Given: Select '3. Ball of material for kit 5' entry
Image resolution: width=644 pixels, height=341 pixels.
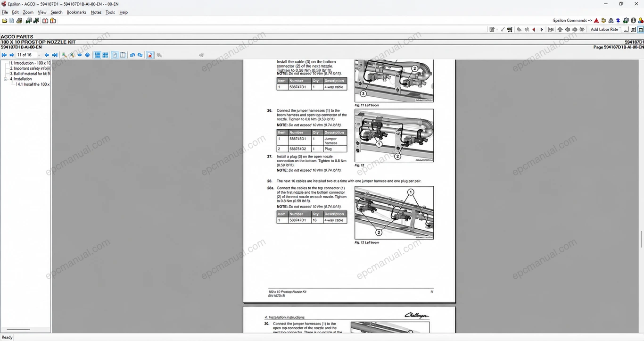Looking at the screenshot, I should pos(30,74).
